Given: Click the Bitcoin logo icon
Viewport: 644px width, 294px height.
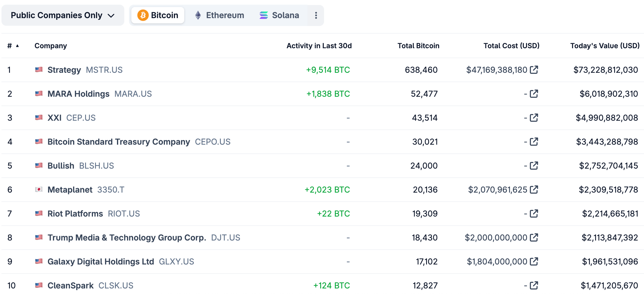Looking at the screenshot, I should click(143, 15).
